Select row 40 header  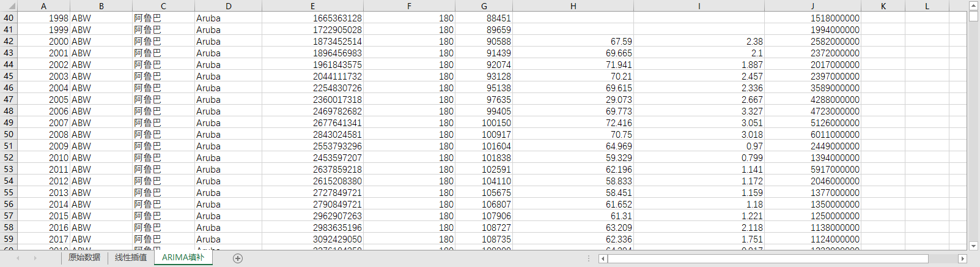pyautogui.click(x=9, y=18)
